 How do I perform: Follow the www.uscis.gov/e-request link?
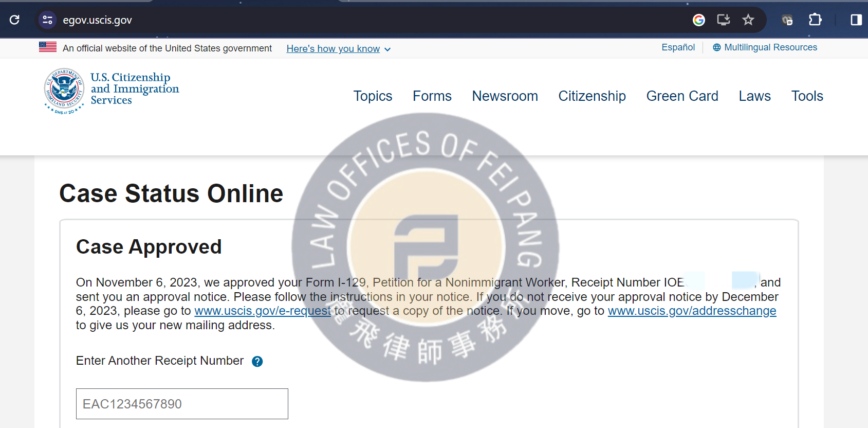[x=262, y=311]
